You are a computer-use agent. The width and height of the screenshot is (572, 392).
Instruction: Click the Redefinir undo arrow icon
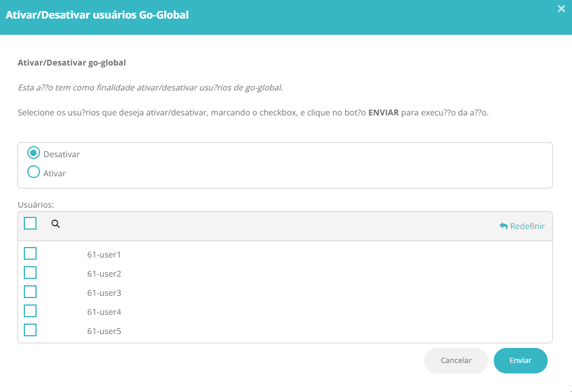pyautogui.click(x=504, y=226)
